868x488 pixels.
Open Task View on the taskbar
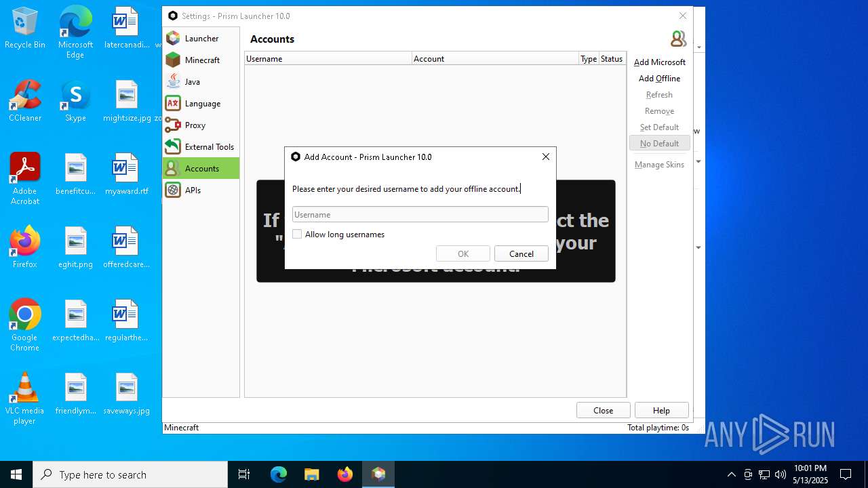pos(244,474)
